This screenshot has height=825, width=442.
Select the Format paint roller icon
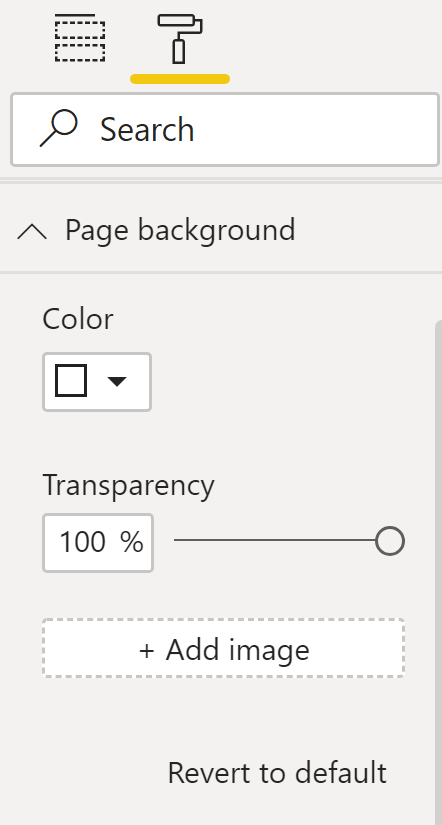point(180,38)
